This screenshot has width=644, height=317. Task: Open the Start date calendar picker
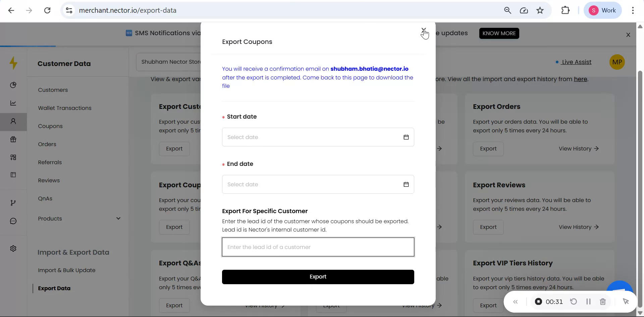pos(406,137)
